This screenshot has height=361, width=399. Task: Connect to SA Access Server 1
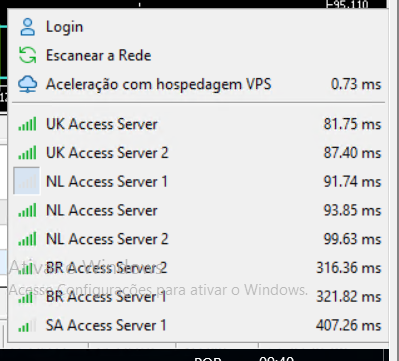[199, 325]
